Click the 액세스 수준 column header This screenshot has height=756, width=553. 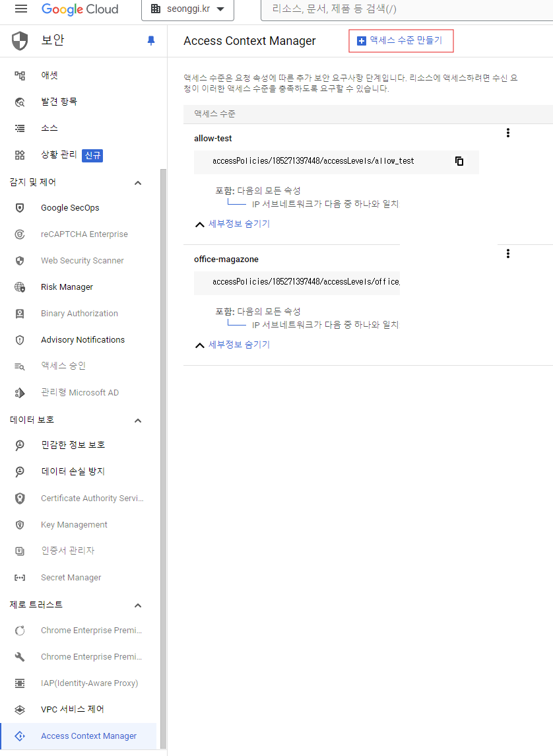point(215,114)
